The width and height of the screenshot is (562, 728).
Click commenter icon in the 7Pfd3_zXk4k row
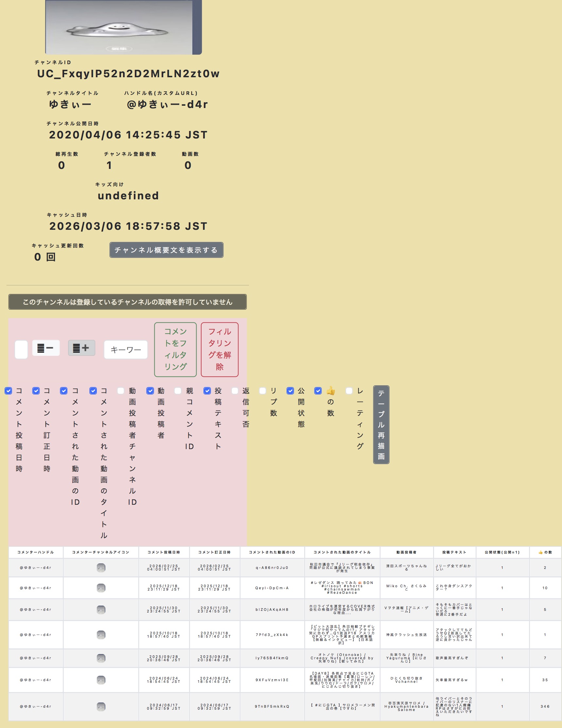pyautogui.click(x=101, y=635)
